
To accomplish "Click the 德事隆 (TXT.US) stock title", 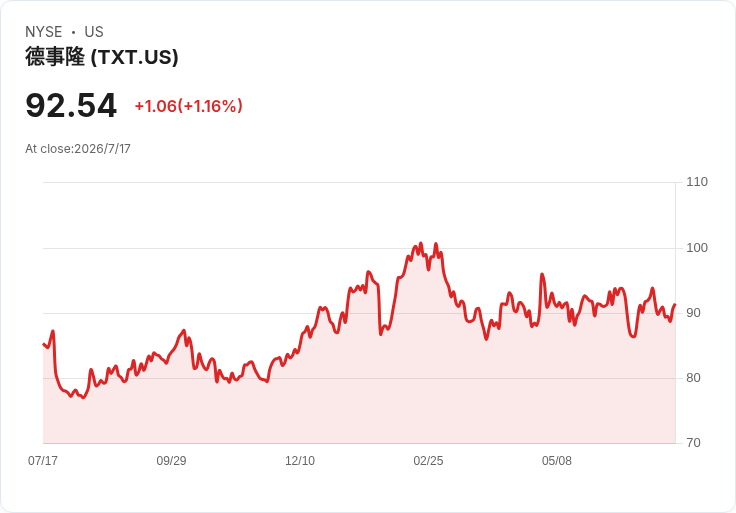I will click(102, 57).
